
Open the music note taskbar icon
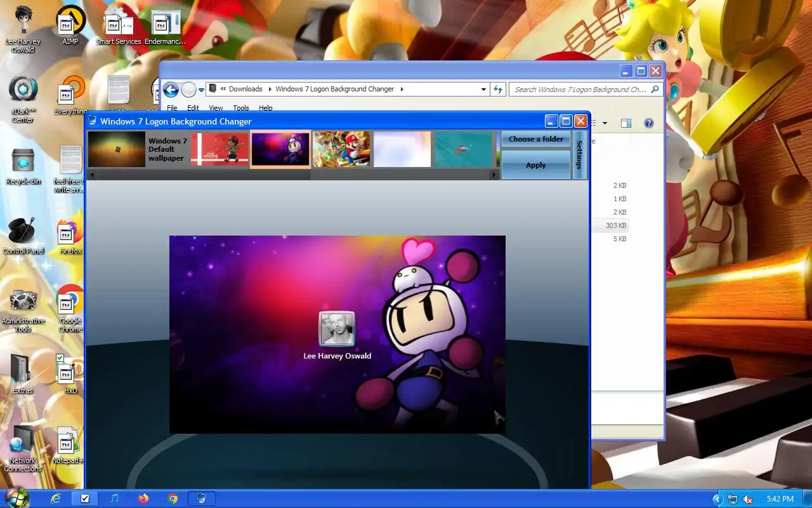(114, 498)
